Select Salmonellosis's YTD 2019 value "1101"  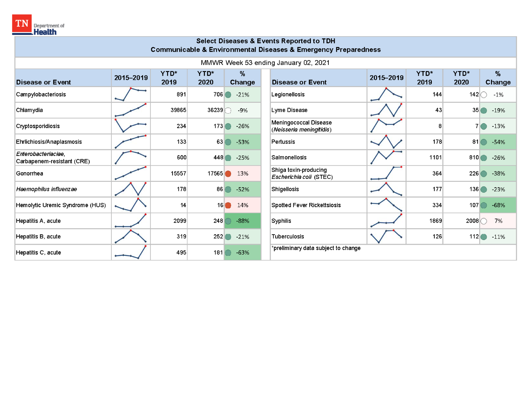(436, 158)
